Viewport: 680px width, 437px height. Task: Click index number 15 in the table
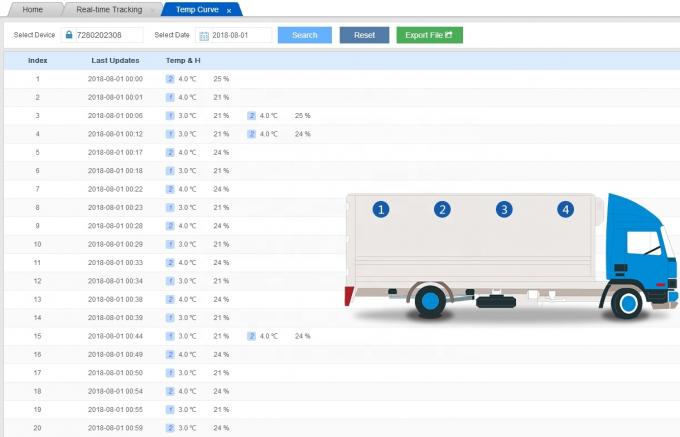pyautogui.click(x=38, y=336)
